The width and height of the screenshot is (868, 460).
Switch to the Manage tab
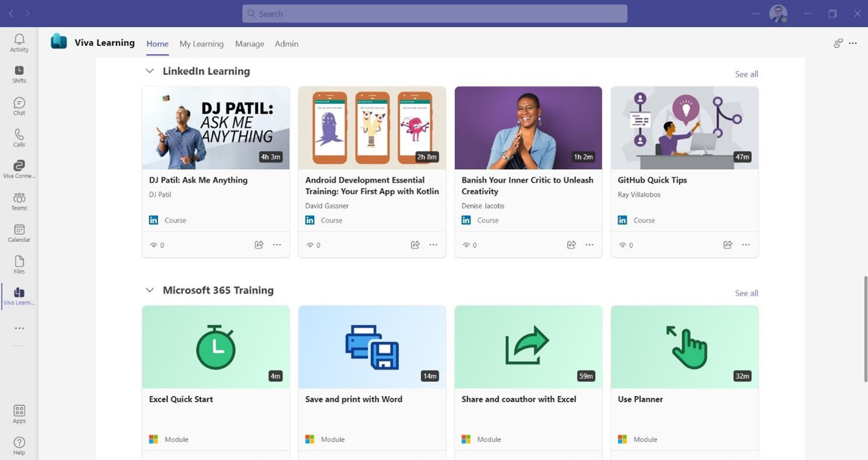pos(249,43)
